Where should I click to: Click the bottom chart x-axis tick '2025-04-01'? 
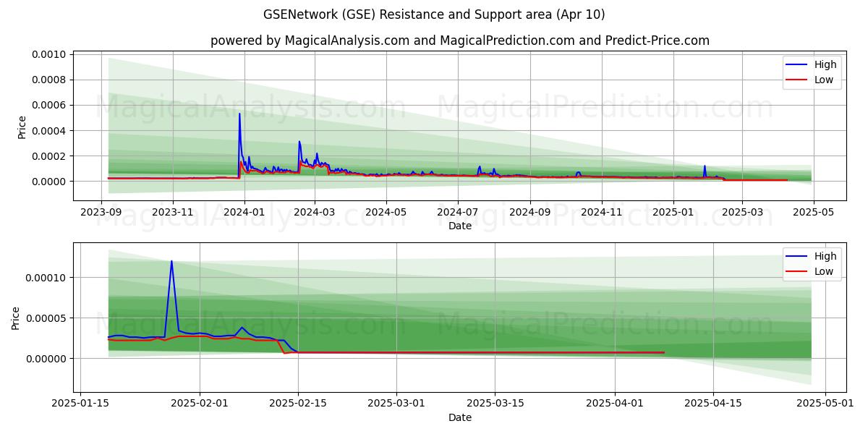click(x=615, y=404)
